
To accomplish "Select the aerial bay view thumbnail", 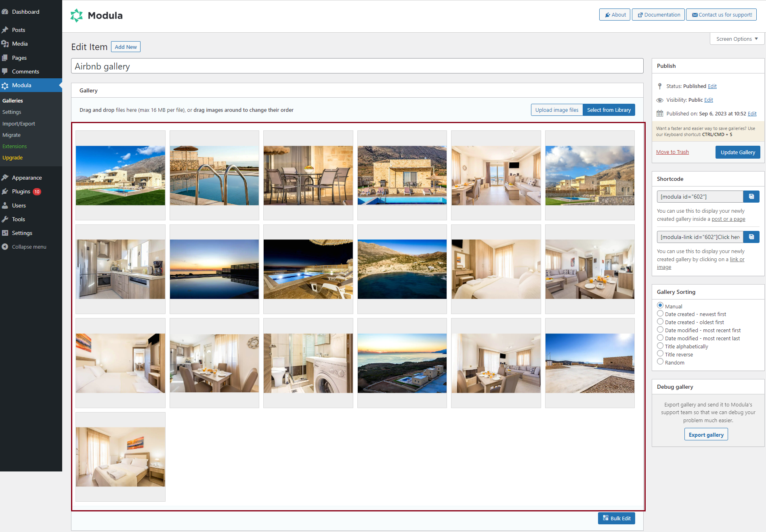I will click(402, 269).
